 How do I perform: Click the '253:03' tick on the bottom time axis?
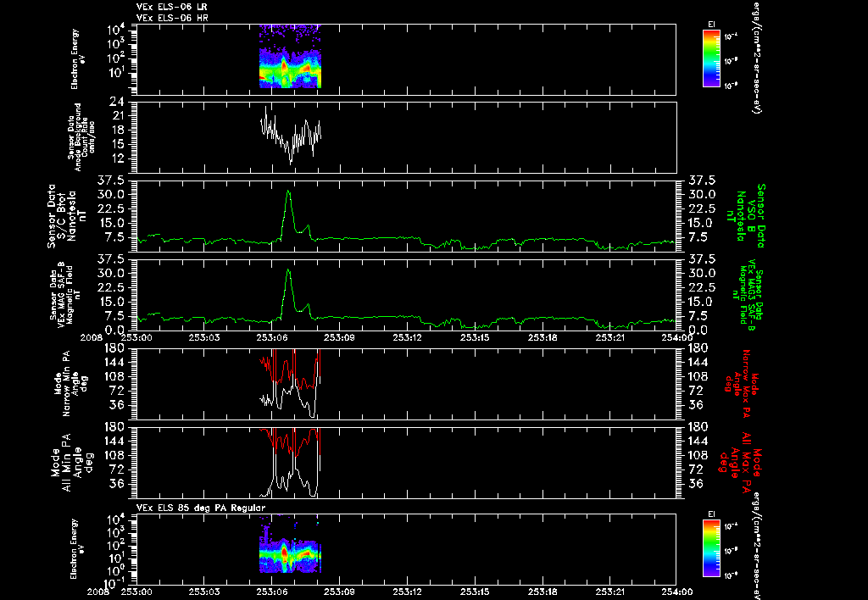[x=204, y=592]
